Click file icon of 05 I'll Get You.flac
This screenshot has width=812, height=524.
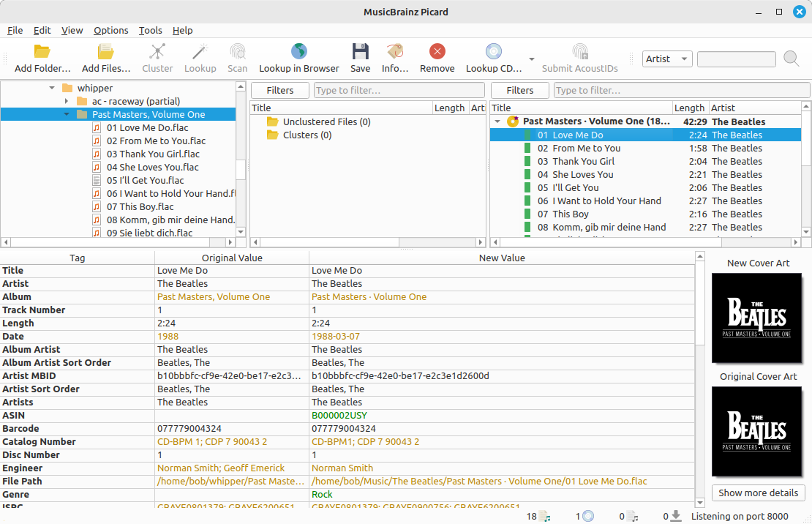pyautogui.click(x=97, y=180)
